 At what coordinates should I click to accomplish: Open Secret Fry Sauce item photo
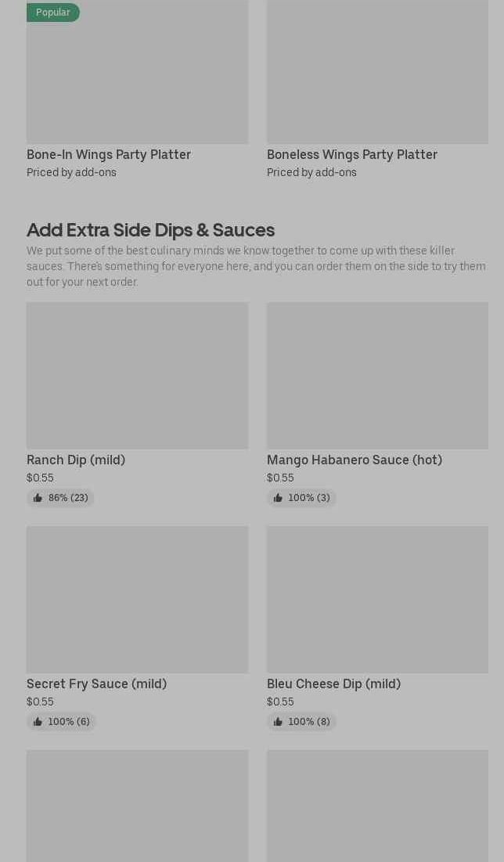137,600
